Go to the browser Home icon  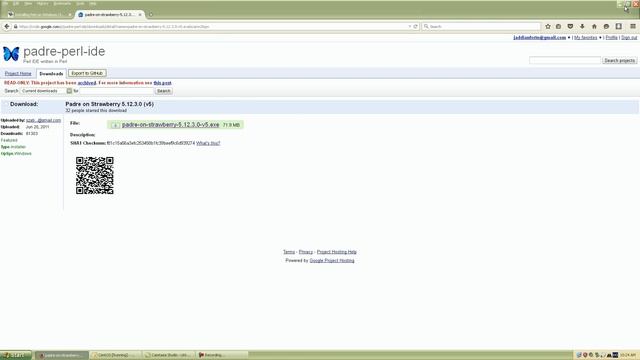[x=594, y=26]
